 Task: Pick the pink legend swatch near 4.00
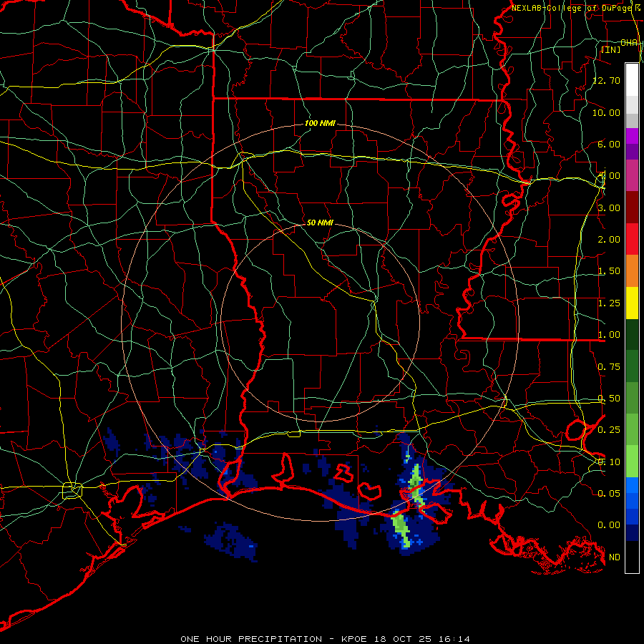click(x=632, y=175)
